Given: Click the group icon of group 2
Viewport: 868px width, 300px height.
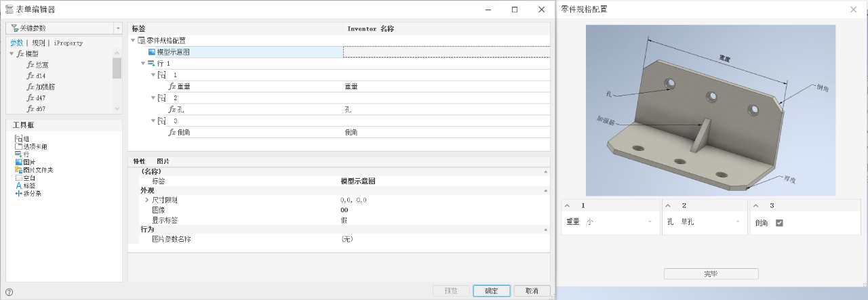Looking at the screenshot, I should pos(161,98).
